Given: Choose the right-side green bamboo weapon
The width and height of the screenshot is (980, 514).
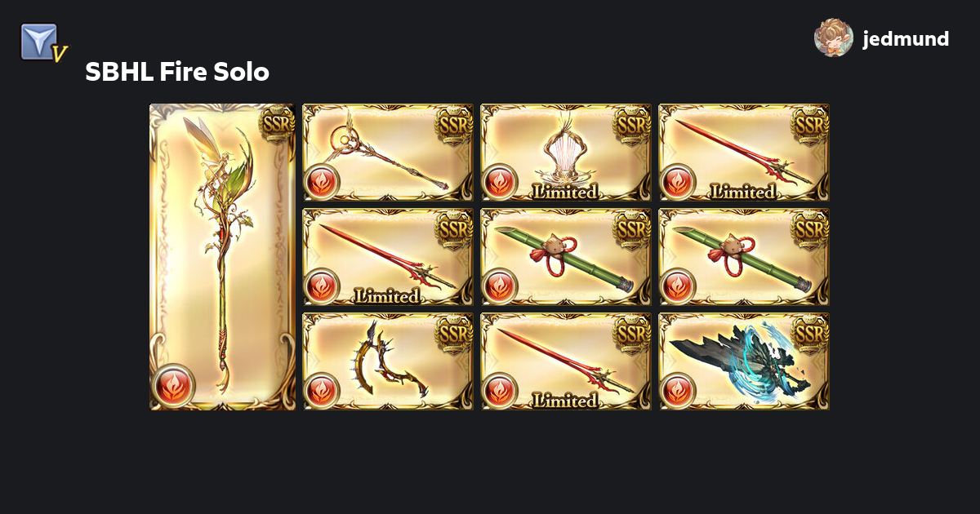Looking at the screenshot, I should click(x=744, y=257).
